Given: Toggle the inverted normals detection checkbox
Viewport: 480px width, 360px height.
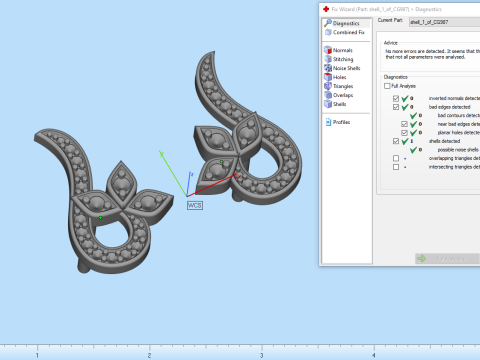Looking at the screenshot, I should [x=396, y=98].
